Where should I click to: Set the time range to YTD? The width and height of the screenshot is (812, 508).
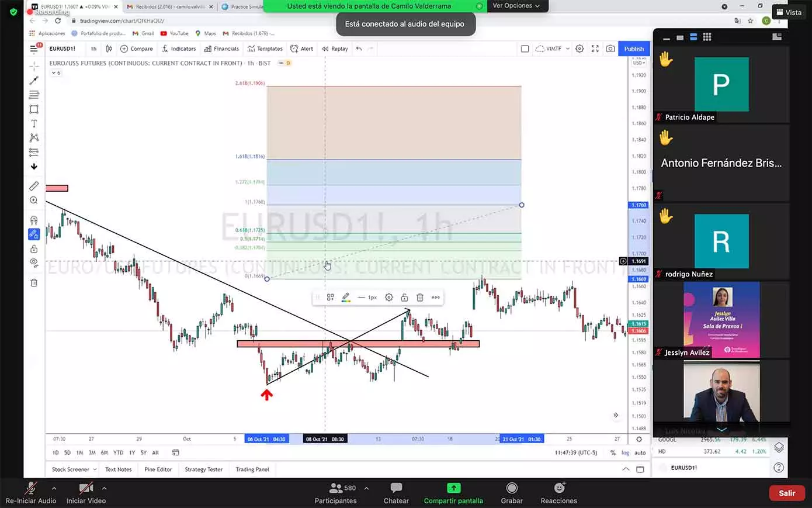[118, 452]
